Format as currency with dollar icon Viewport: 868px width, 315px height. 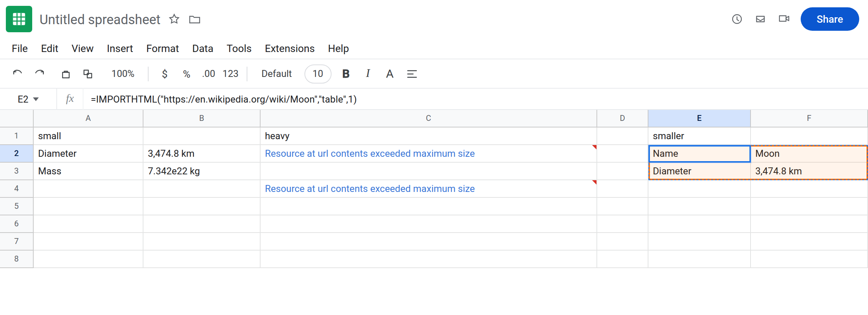coord(165,74)
